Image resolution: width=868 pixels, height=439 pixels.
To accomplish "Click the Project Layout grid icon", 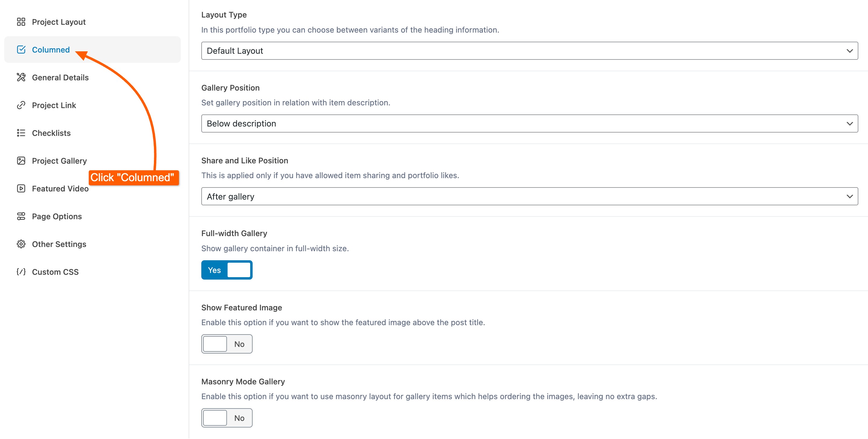I will (21, 22).
